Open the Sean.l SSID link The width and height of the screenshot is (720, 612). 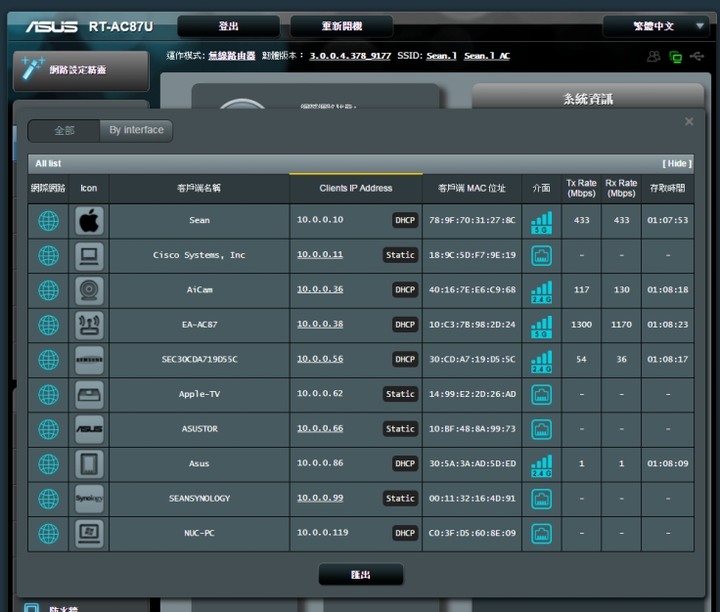[x=441, y=56]
